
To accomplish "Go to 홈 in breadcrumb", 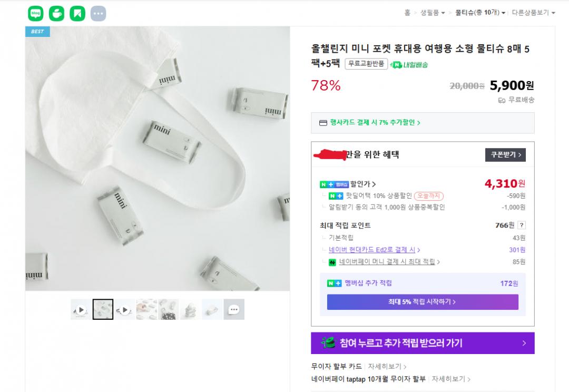I will (x=407, y=13).
